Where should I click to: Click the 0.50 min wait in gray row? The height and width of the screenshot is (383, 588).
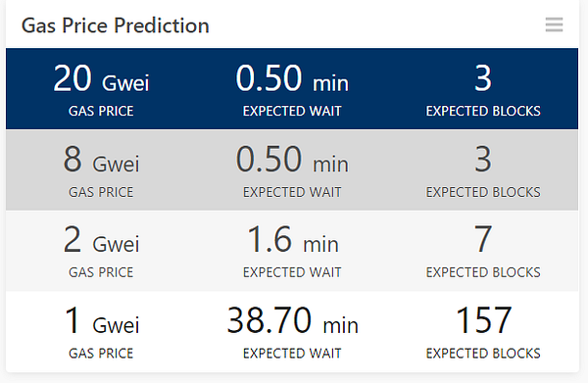click(x=292, y=160)
